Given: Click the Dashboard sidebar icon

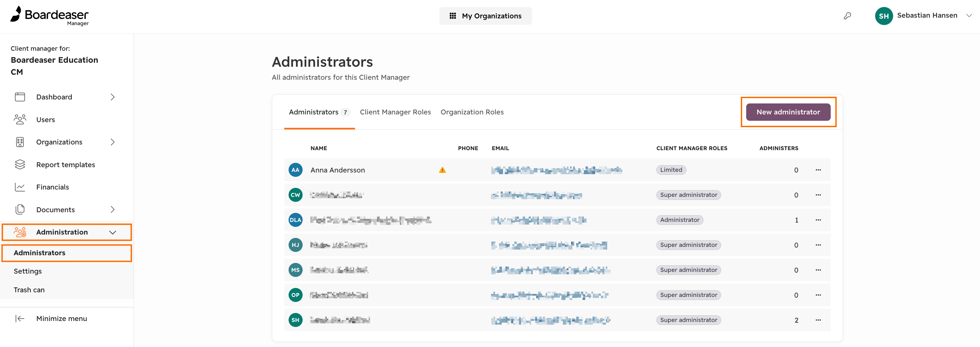Looking at the screenshot, I should (20, 97).
